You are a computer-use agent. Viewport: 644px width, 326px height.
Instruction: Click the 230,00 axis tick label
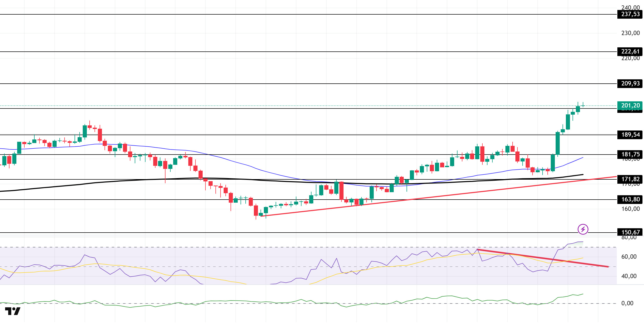[x=630, y=33]
